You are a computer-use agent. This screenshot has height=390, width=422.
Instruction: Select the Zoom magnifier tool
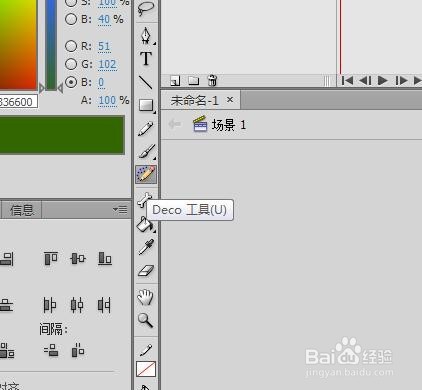[146, 320]
